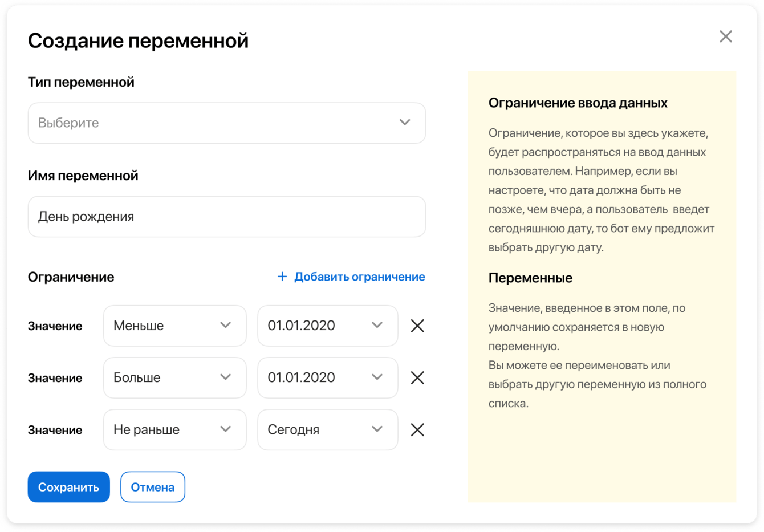Open the date dropdown in the "Меньше" row
The image size is (764, 532).
click(x=327, y=326)
